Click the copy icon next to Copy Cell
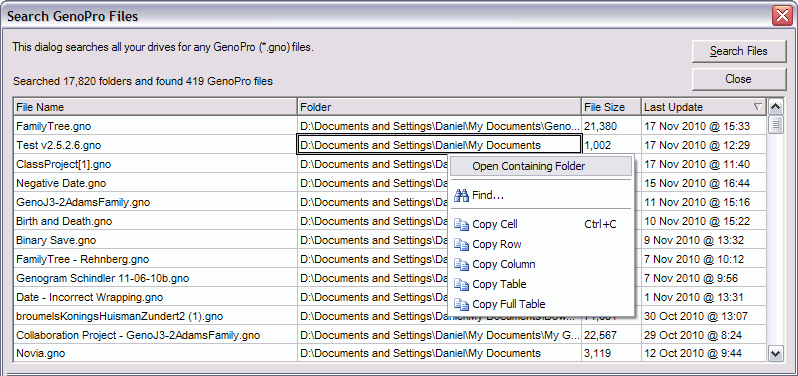This screenshot has height=376, width=798. point(461,225)
